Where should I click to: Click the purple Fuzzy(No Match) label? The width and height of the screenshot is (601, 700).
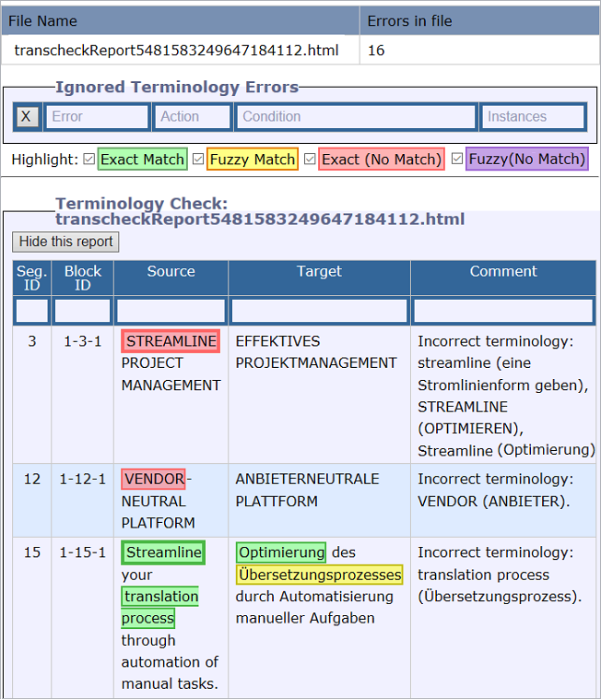(527, 159)
